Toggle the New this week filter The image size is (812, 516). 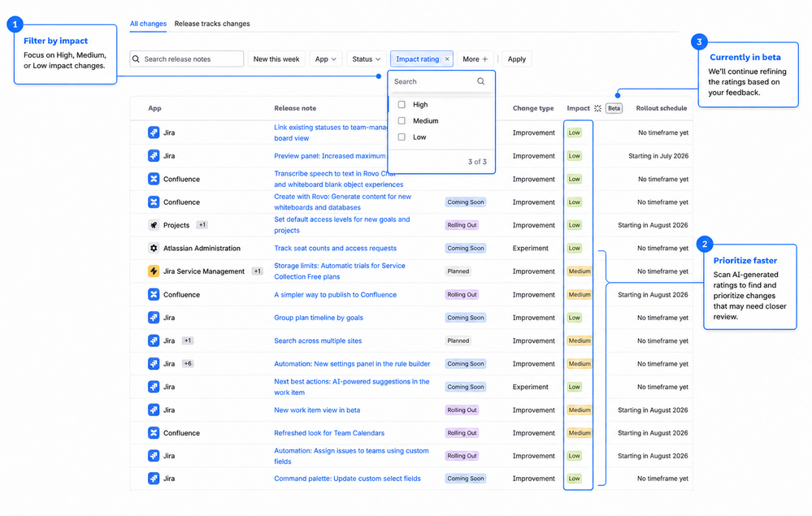point(276,59)
